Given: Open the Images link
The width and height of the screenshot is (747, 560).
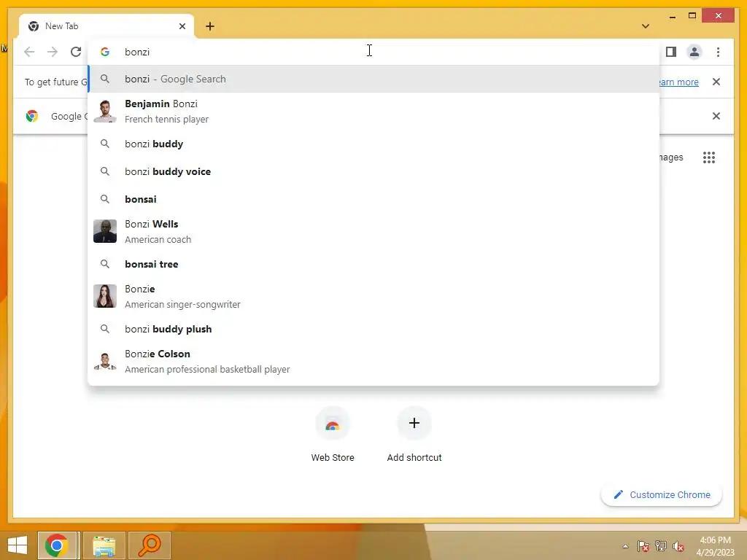Looking at the screenshot, I should coord(671,157).
